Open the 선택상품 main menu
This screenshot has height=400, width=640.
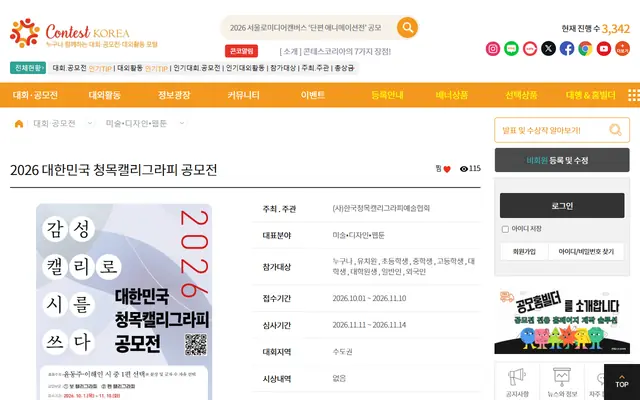tap(521, 96)
